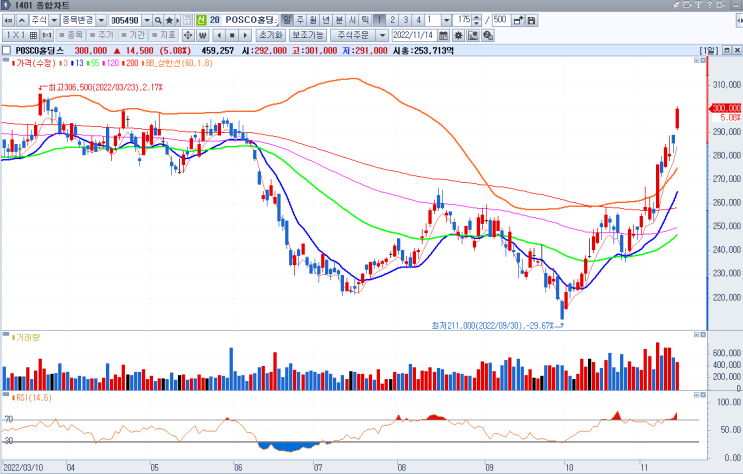Open chart settings gear icon
The width and height of the screenshot is (743, 474).
[458, 36]
